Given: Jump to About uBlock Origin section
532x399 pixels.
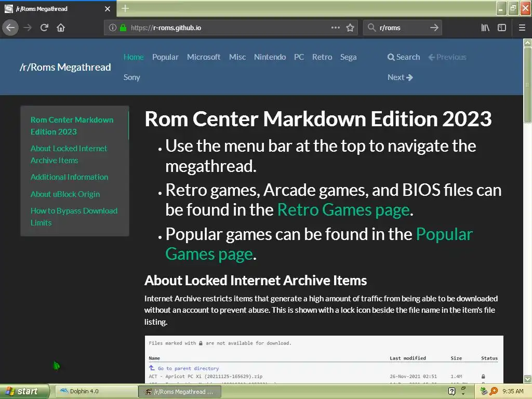Looking at the screenshot, I should pyautogui.click(x=65, y=194).
